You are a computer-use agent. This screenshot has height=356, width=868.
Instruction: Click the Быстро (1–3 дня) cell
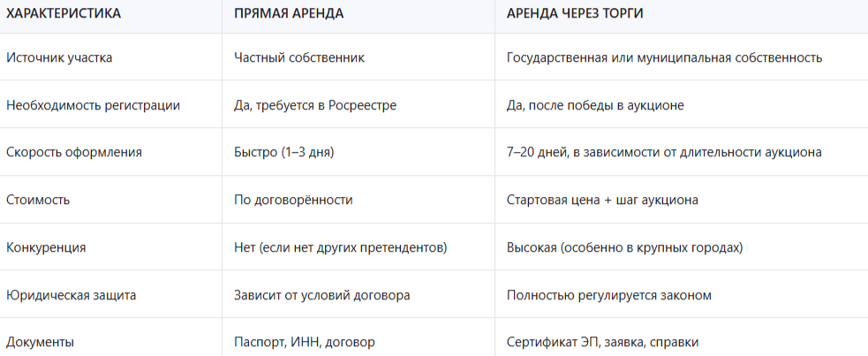tap(283, 152)
